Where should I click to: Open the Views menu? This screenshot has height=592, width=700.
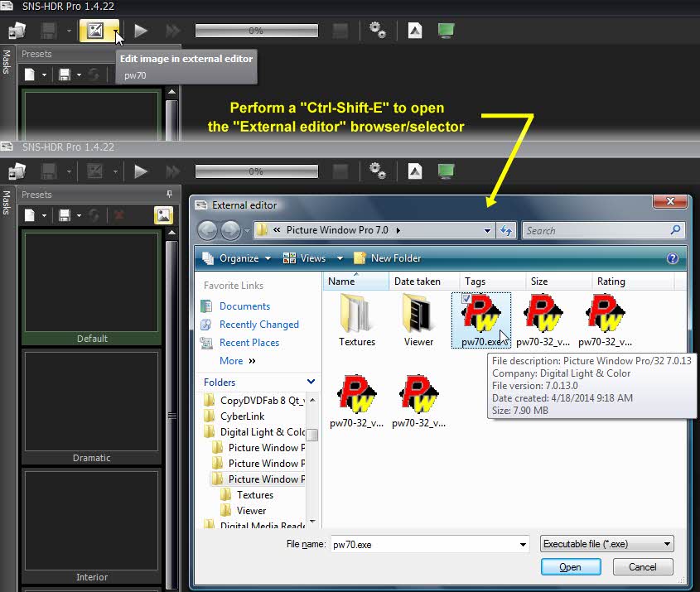point(305,258)
